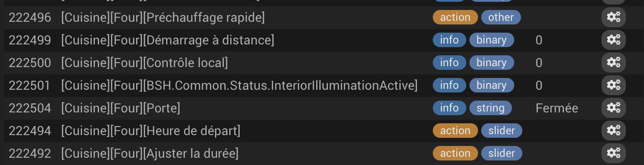
Task: Open gear settings for Préchauffage rapide command
Action: 613,18
